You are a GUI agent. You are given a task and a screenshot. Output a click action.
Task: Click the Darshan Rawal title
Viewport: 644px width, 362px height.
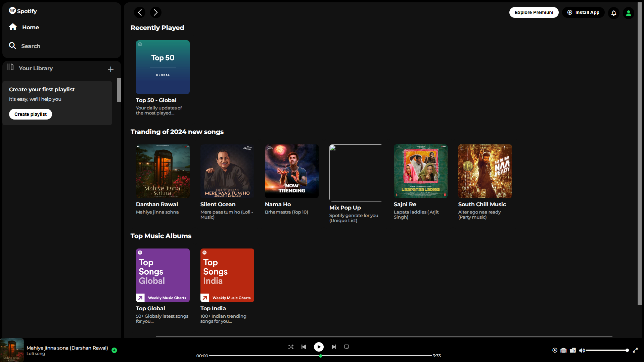[x=157, y=204]
